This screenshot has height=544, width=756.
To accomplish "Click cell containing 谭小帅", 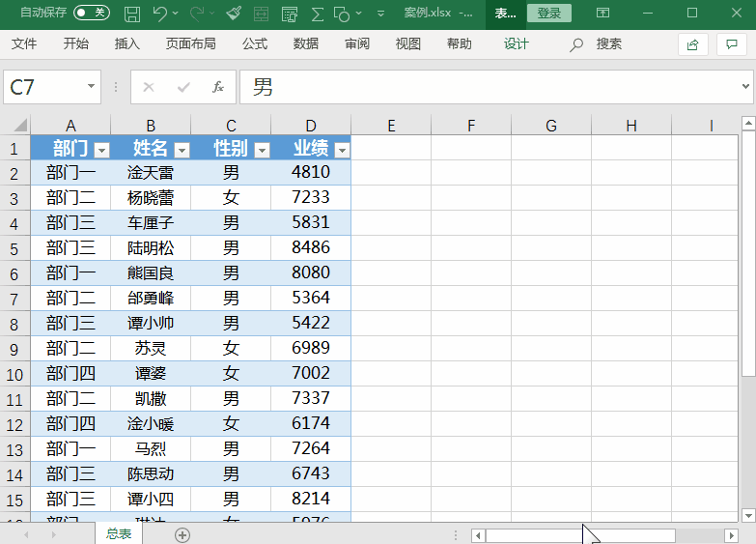I will click(151, 324).
